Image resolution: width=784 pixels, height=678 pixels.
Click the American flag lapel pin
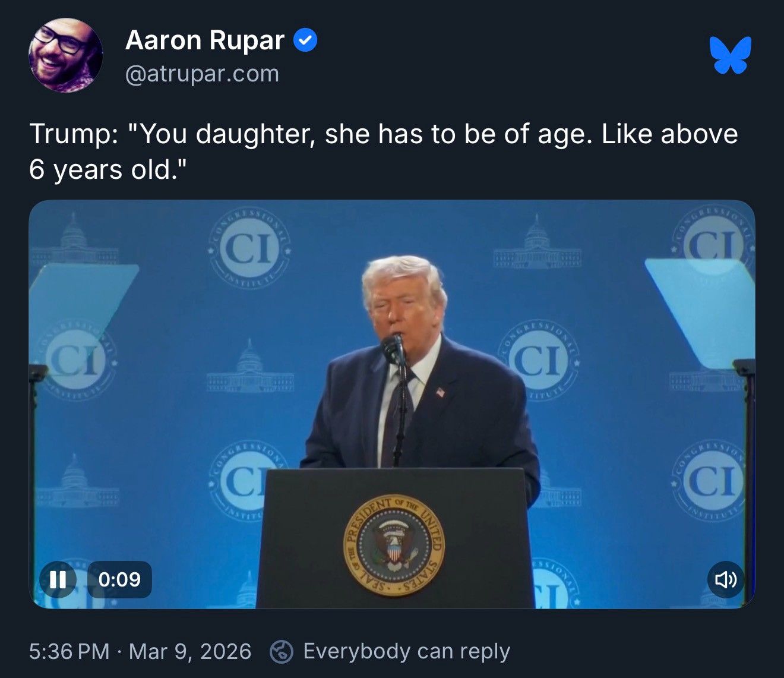(440, 392)
